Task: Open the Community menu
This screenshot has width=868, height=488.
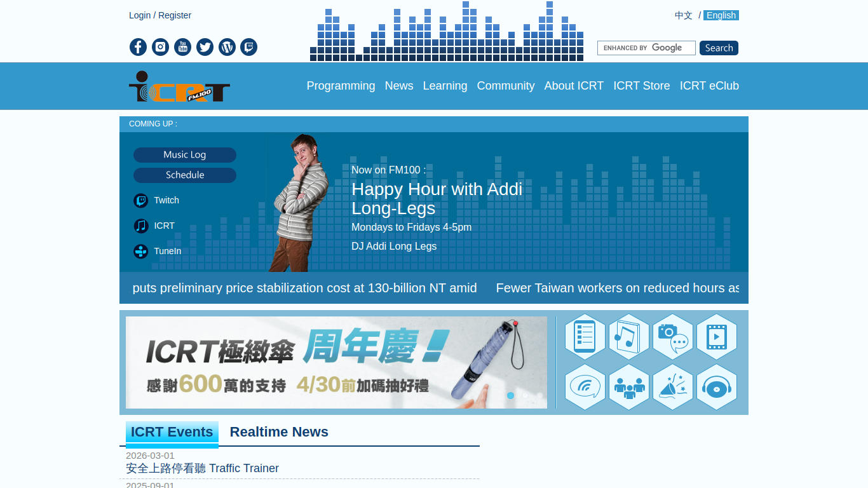Action: pos(506,86)
